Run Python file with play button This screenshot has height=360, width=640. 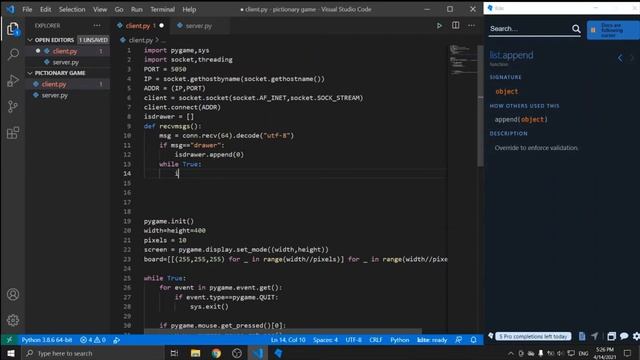pyautogui.click(x=439, y=25)
